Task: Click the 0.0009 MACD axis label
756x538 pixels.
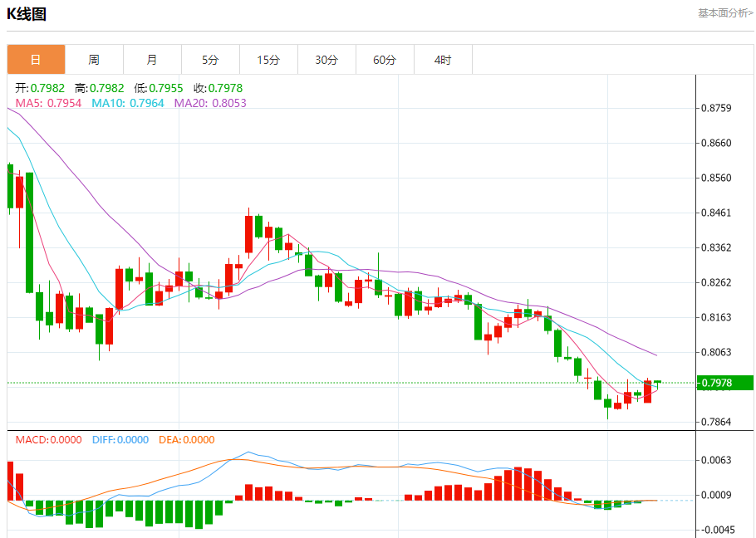Action: click(716, 495)
